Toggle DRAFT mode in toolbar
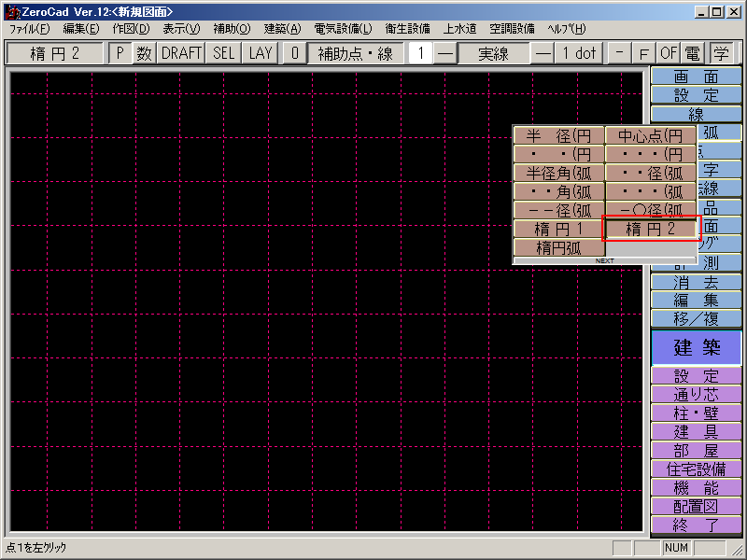 (181, 53)
